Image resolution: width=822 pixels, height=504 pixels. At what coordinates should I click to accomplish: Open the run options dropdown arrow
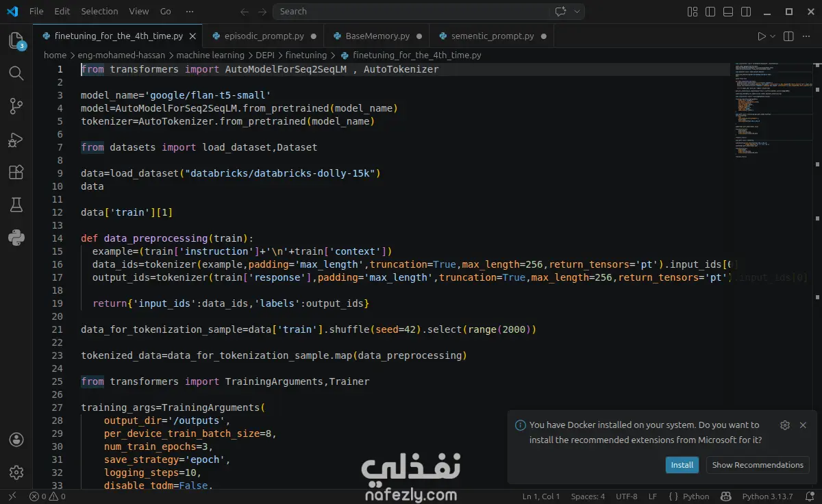point(773,36)
